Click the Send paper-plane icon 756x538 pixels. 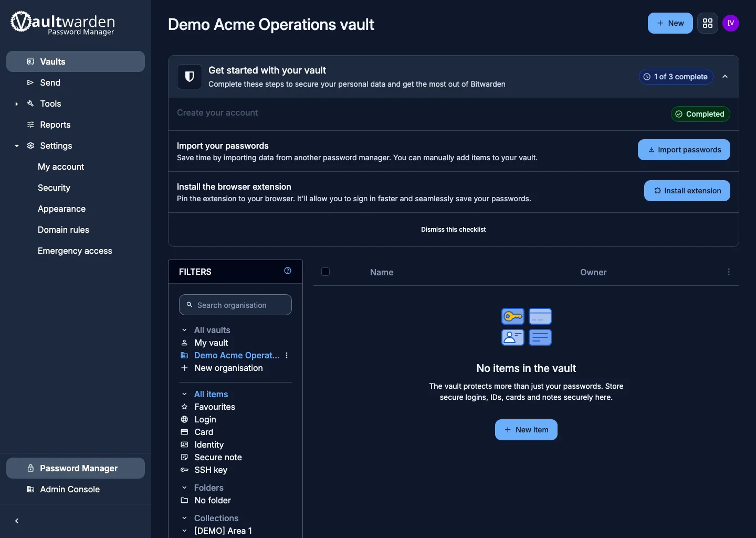coord(30,82)
